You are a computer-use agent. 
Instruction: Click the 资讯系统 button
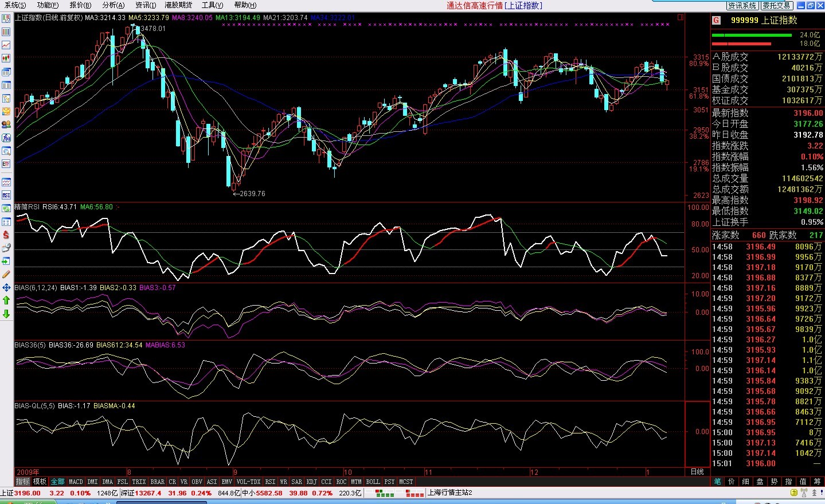(x=742, y=6)
